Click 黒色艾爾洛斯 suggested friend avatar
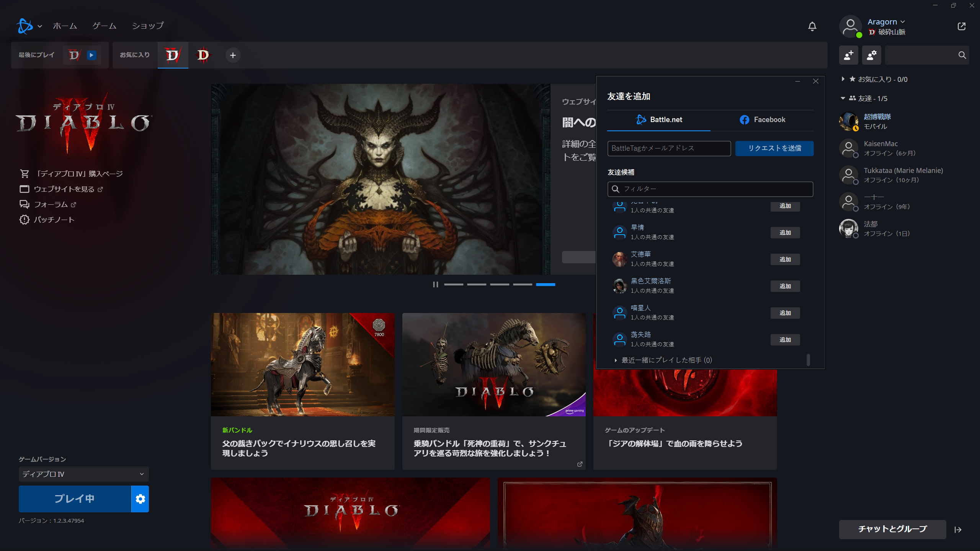The width and height of the screenshot is (980, 551). (619, 286)
